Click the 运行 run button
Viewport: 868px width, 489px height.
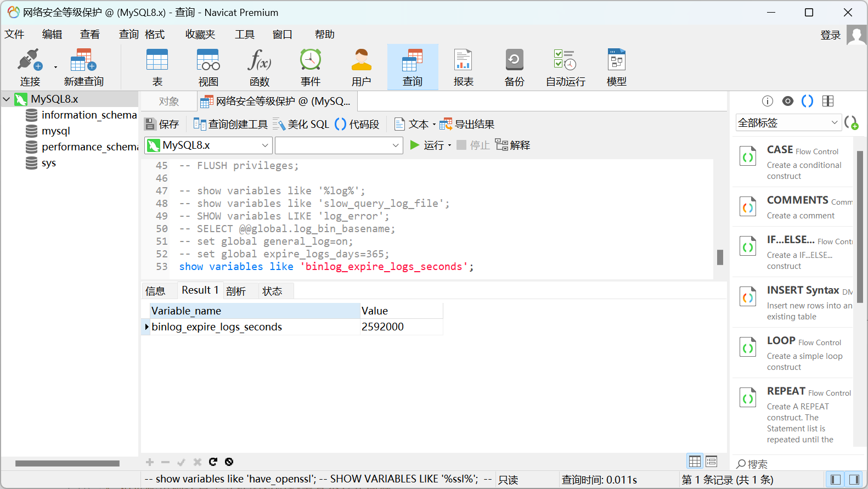click(428, 145)
